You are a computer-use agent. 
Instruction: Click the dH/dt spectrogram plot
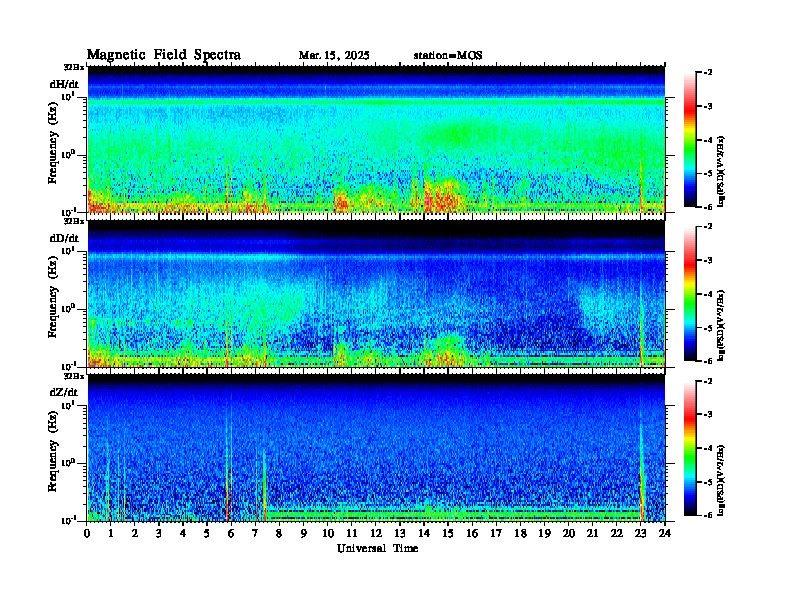click(x=376, y=139)
